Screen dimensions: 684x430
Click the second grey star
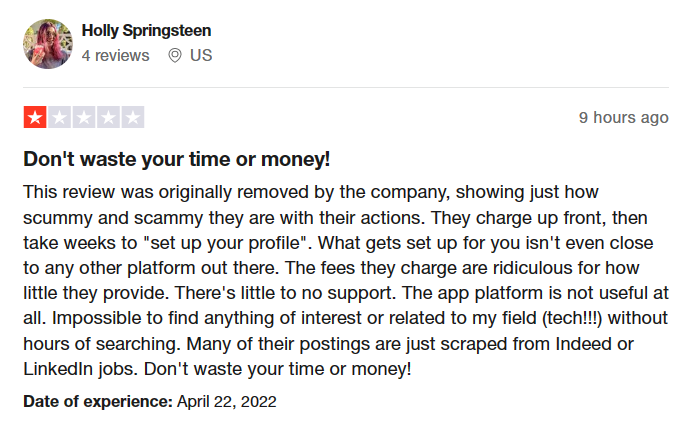pyautogui.click(x=59, y=117)
